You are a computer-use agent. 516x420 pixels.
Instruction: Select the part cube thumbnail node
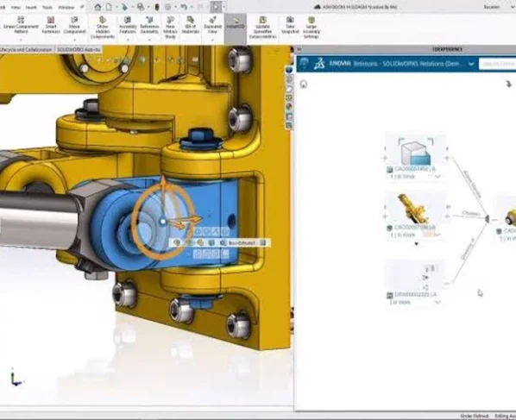click(416, 151)
